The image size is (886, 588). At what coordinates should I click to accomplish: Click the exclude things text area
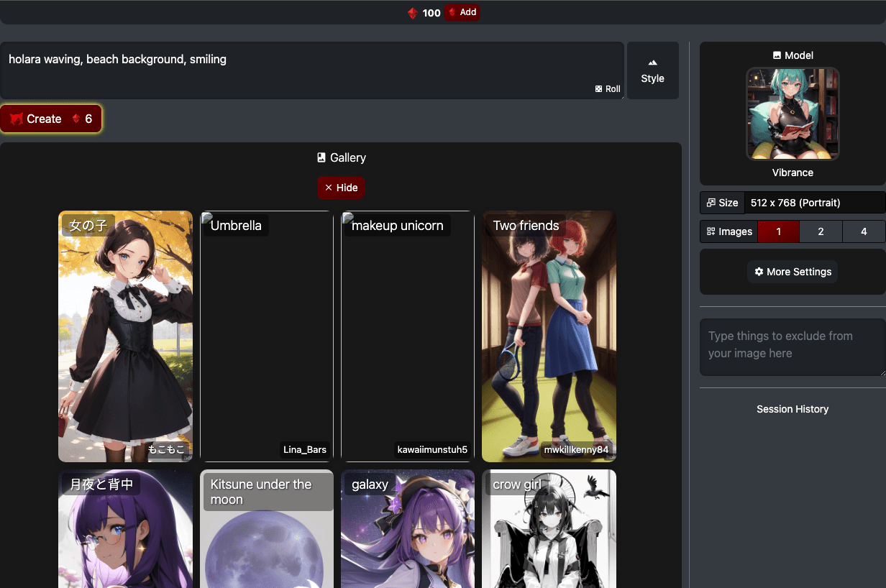click(x=793, y=347)
